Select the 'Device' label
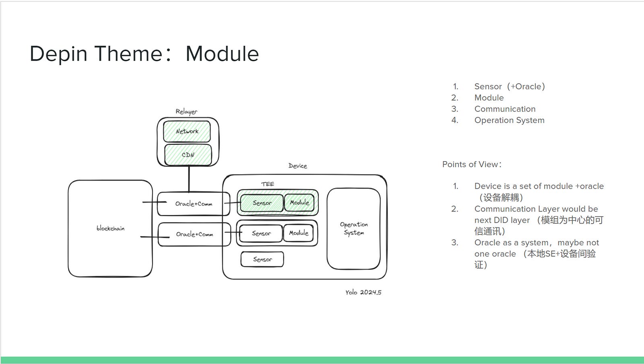This screenshot has height=364, width=644. pyautogui.click(x=298, y=166)
